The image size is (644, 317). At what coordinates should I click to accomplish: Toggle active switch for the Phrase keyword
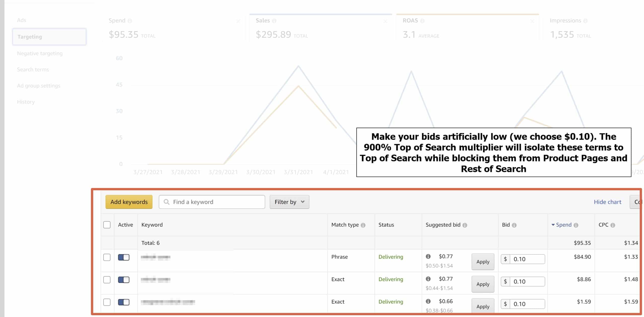124,257
